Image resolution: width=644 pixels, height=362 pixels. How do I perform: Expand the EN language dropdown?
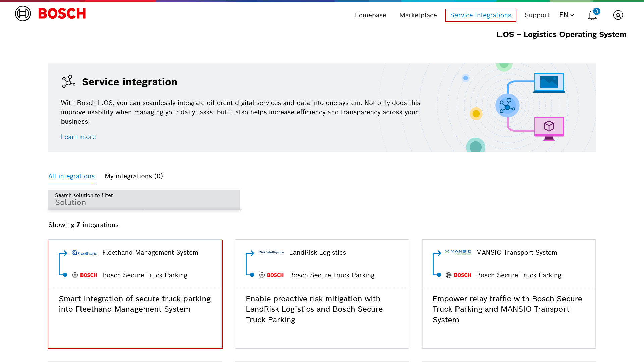[x=567, y=15]
